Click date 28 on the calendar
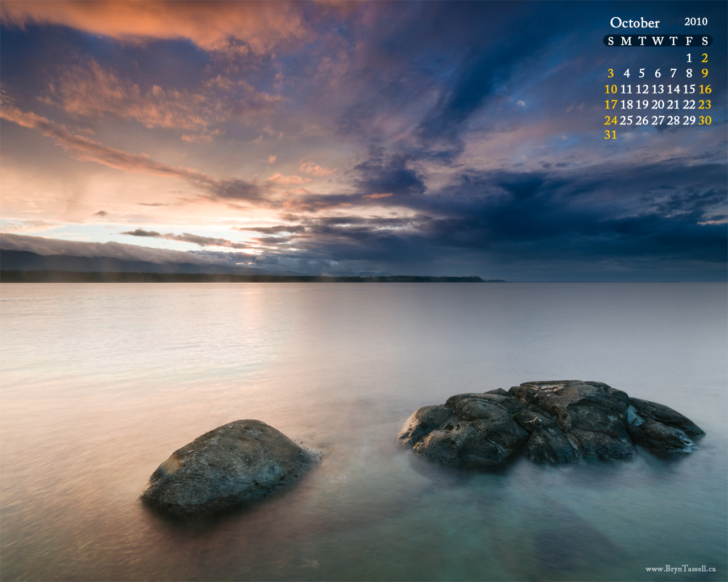728x582 pixels. 673,120
